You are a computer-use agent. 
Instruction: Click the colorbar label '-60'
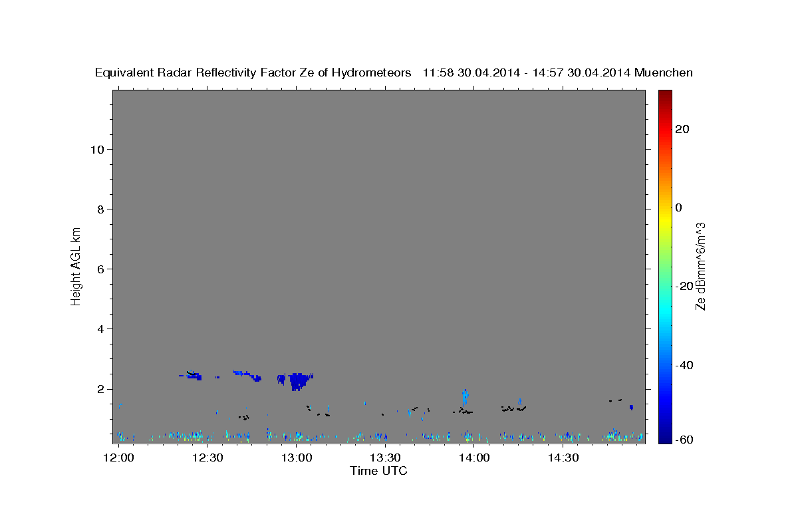(x=684, y=439)
